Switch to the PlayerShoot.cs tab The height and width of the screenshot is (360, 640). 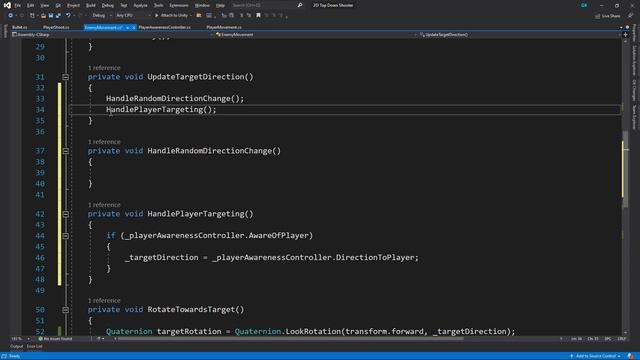(56, 27)
